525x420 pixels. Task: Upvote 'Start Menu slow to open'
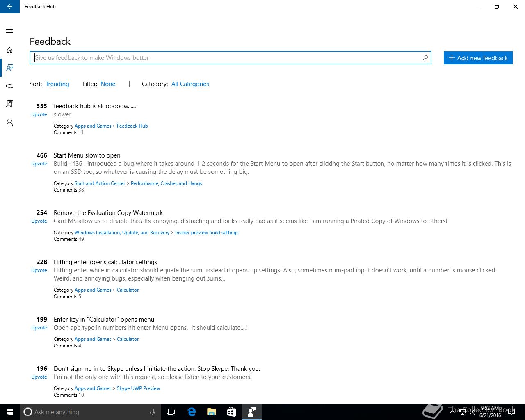pyautogui.click(x=39, y=164)
